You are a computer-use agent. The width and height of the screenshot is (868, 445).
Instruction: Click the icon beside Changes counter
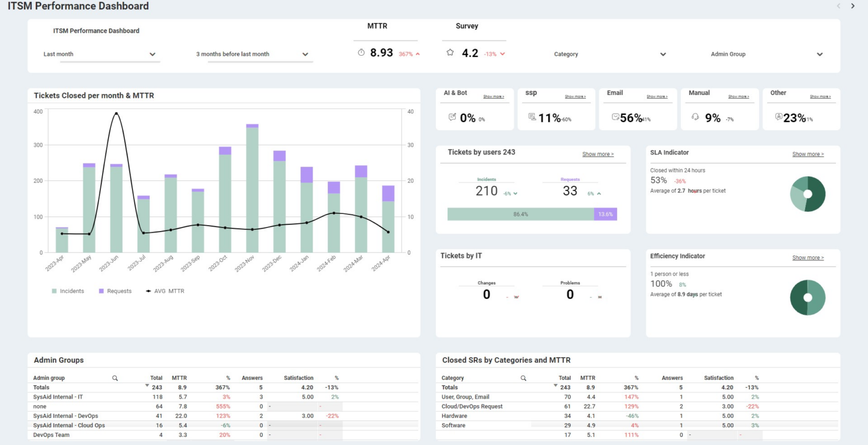(x=515, y=297)
